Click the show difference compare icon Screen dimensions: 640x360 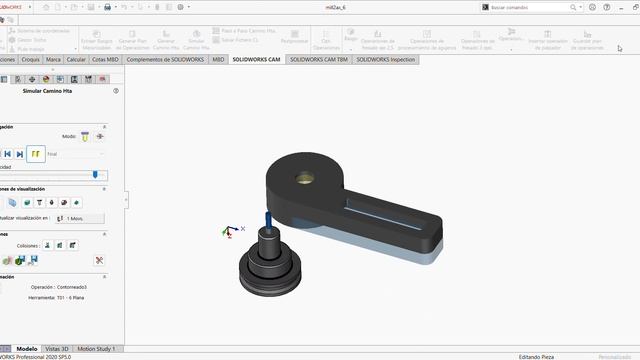tap(7, 260)
